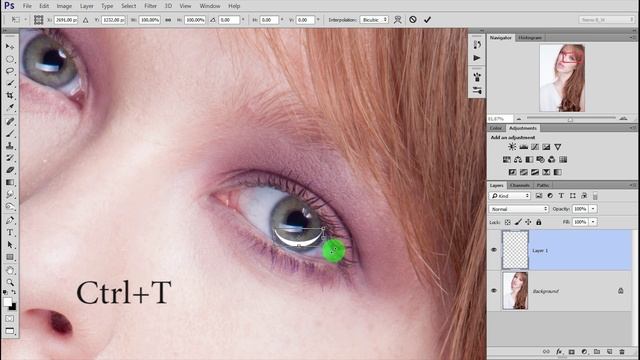The width and height of the screenshot is (640, 360).
Task: Add an Exposure adjustment
Action: 546,147
